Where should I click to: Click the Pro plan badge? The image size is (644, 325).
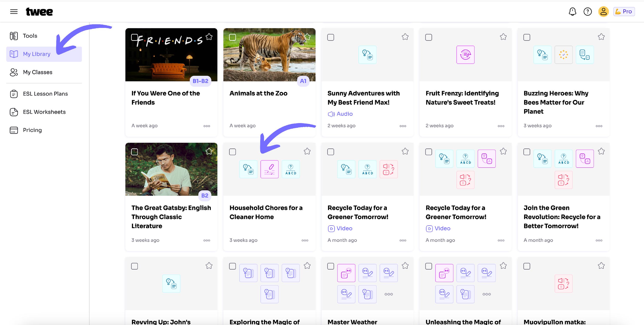624,12
